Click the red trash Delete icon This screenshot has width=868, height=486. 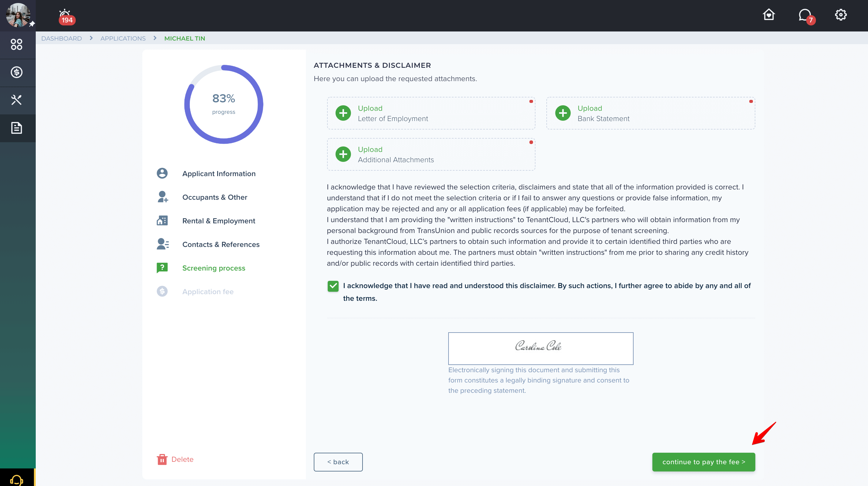[162, 459]
